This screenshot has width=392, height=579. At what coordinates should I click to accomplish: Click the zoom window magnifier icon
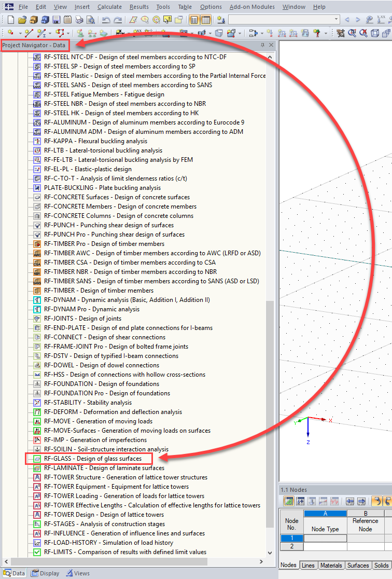352,33
